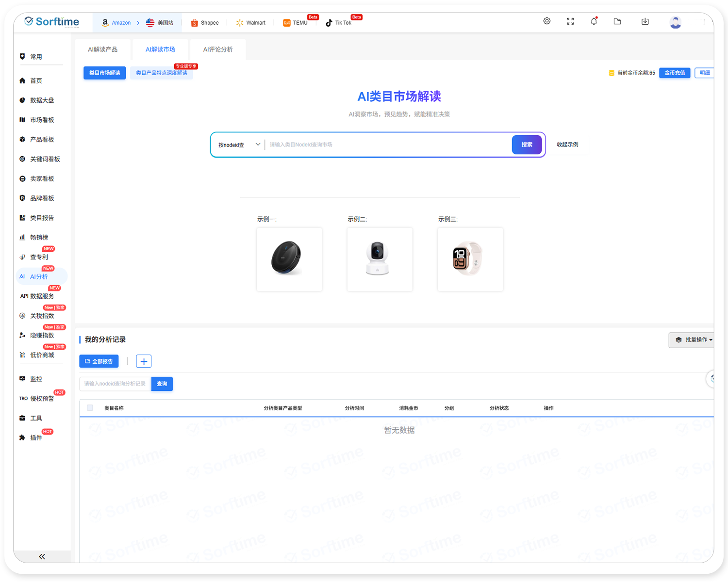Switch to the AI解读产品 tab
This screenshot has width=728, height=582.
point(102,49)
